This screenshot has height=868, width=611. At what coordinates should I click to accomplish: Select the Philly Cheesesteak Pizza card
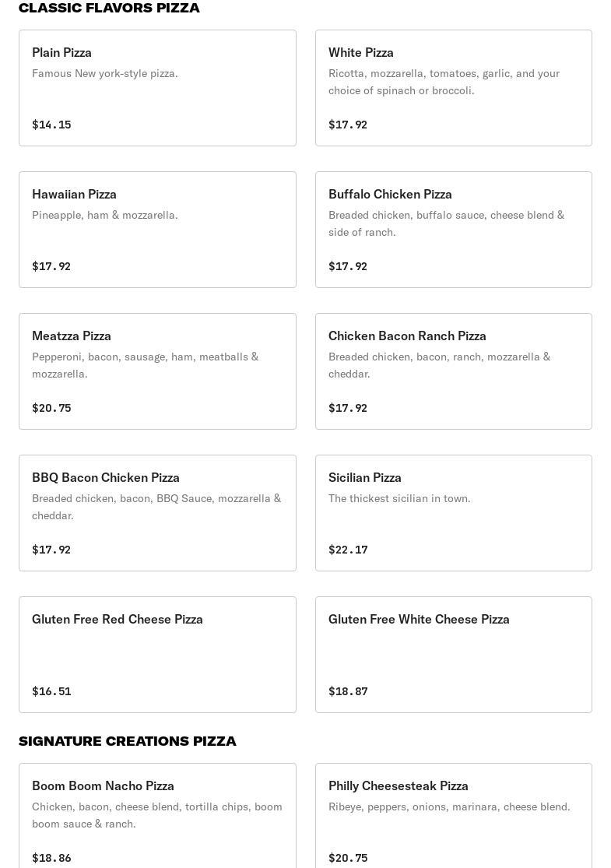point(453,816)
